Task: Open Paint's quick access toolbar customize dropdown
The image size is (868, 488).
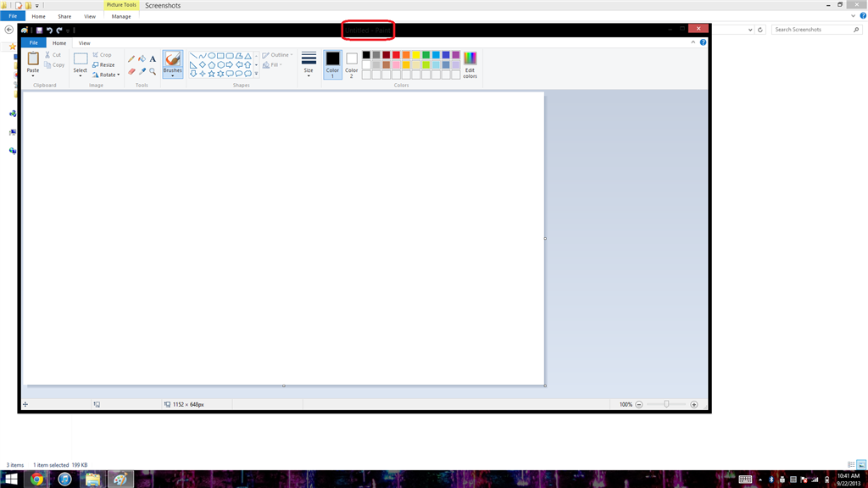Action: 68,30
